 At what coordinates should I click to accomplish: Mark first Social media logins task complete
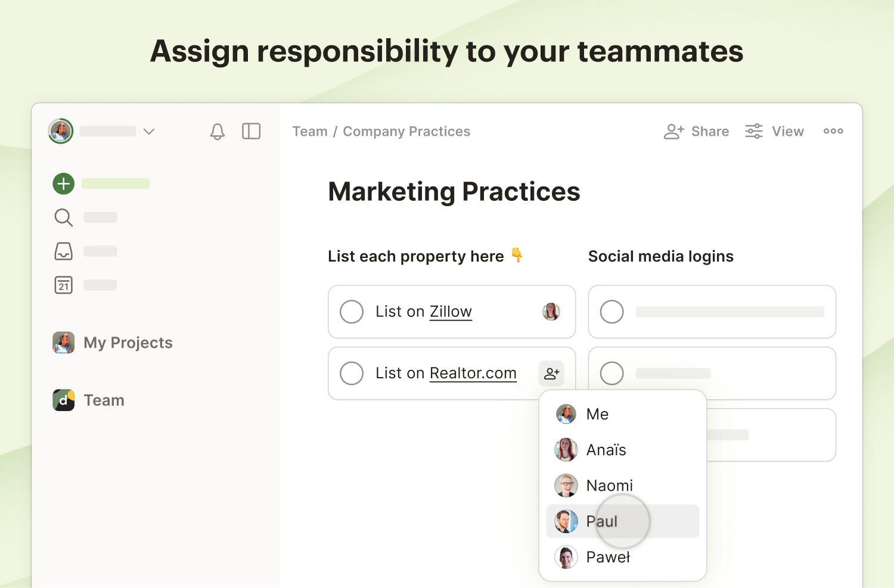click(611, 312)
